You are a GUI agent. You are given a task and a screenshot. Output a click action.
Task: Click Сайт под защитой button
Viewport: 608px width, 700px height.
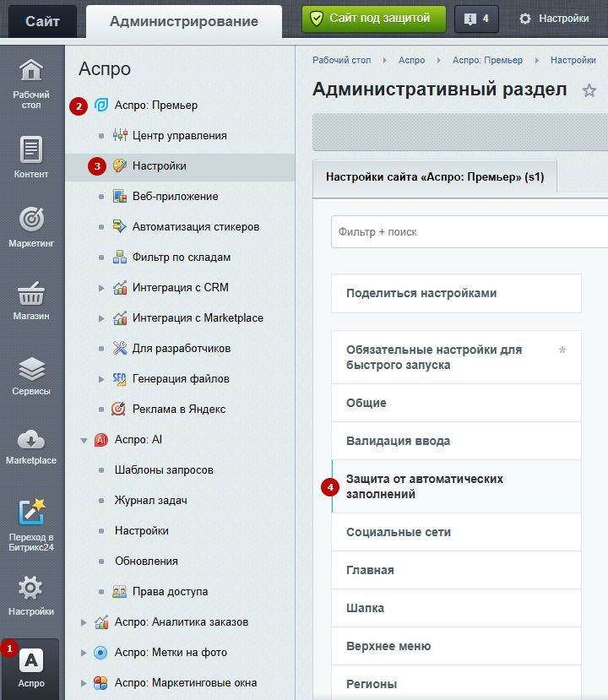point(374,19)
